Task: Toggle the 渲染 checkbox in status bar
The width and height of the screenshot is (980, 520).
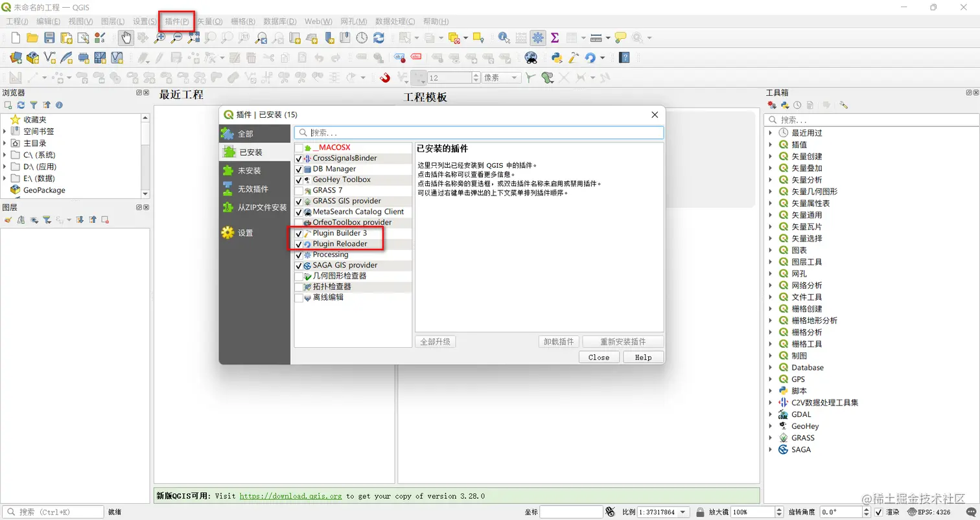Action: coord(878,512)
